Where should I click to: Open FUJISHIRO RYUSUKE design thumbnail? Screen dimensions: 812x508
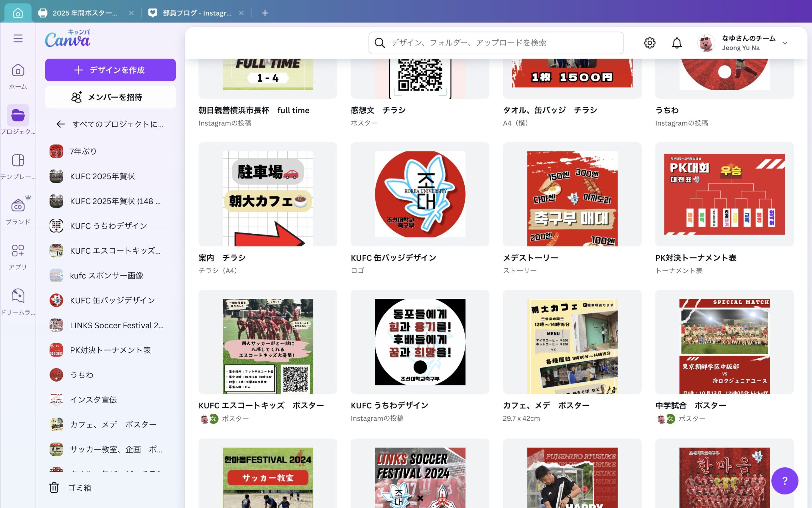(x=572, y=473)
